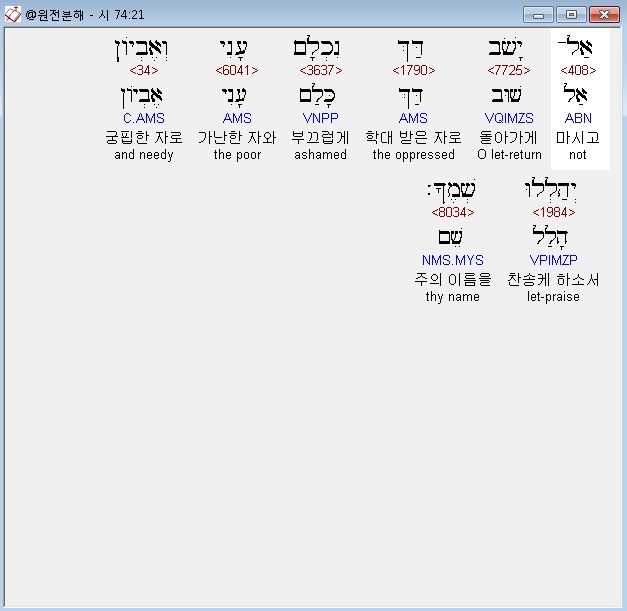Screen dimensions: 627x611
Task: Click Korean gloss 가난한 자와
Action: click(x=237, y=138)
